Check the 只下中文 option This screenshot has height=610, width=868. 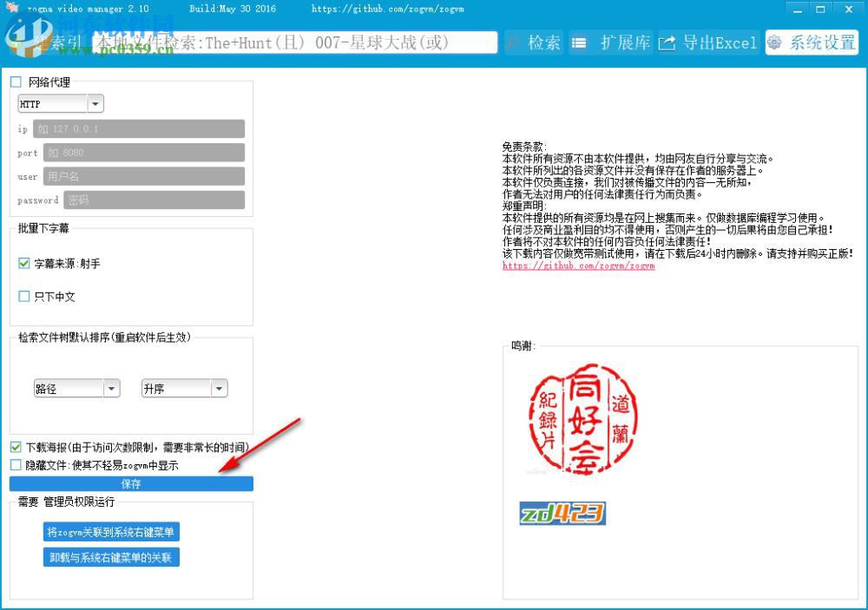pos(23,296)
